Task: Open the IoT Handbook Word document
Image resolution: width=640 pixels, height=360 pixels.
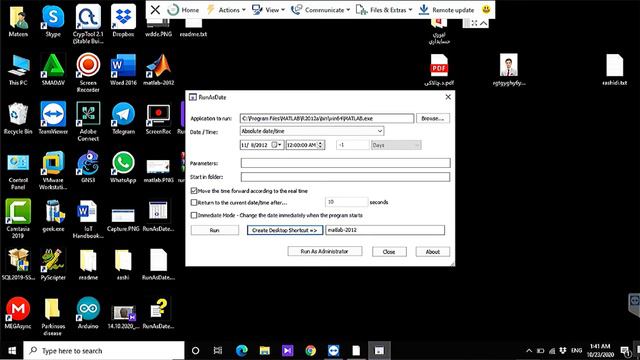Action: coord(88,219)
